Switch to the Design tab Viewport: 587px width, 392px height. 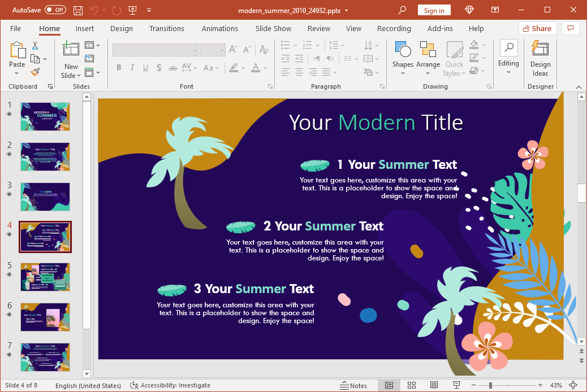(x=122, y=28)
